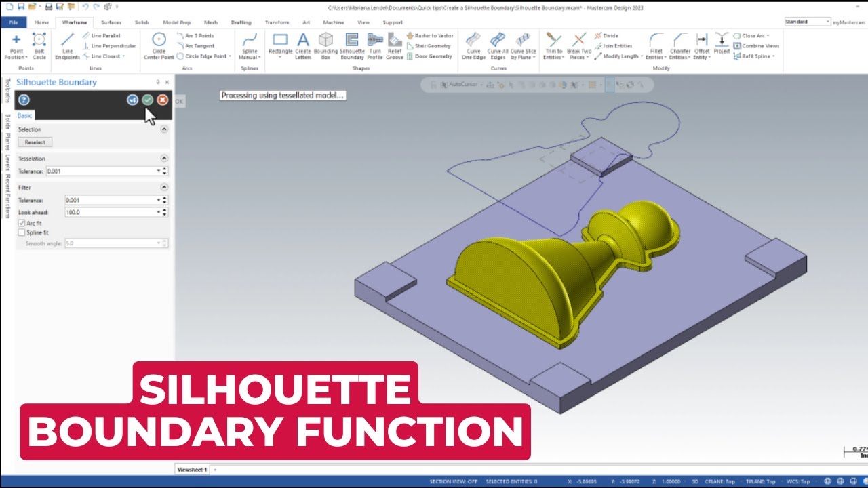Screen dimensions: 868x488
Task: Activate the Spline Manual tool
Action: tap(250, 46)
